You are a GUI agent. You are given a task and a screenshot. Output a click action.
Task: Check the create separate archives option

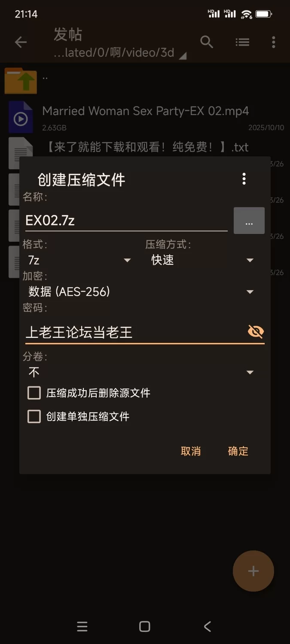pyautogui.click(x=34, y=416)
